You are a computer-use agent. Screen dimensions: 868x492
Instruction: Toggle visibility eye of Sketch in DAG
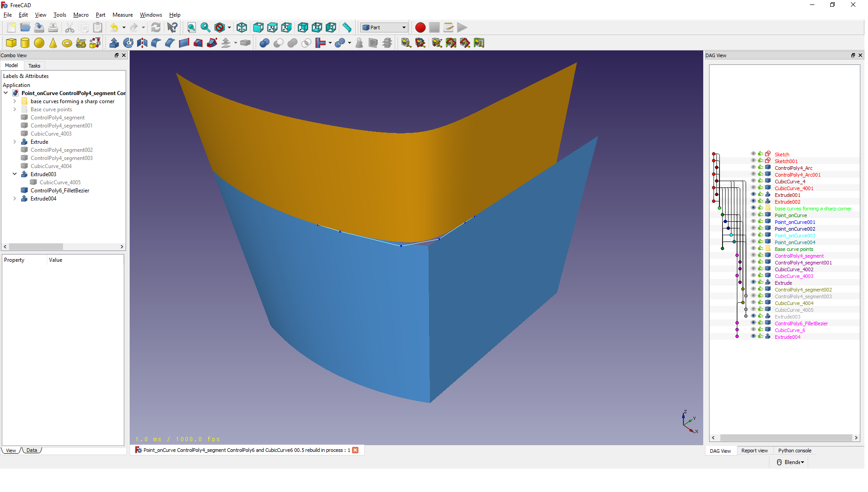coord(753,154)
